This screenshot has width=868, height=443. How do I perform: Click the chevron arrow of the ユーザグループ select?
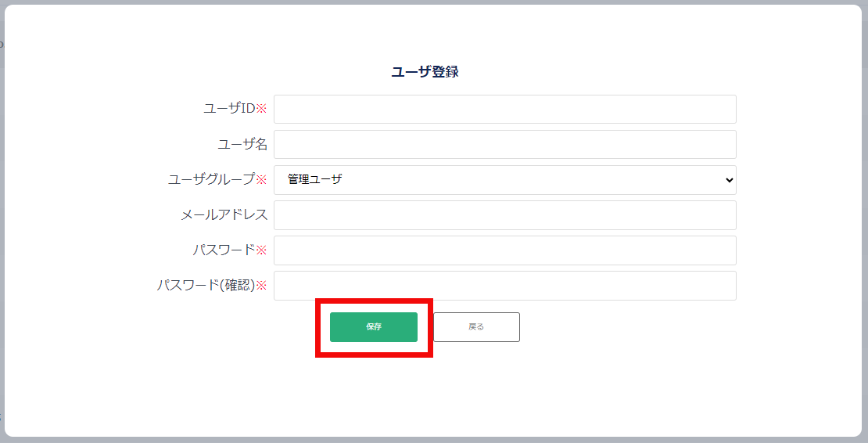tap(729, 180)
